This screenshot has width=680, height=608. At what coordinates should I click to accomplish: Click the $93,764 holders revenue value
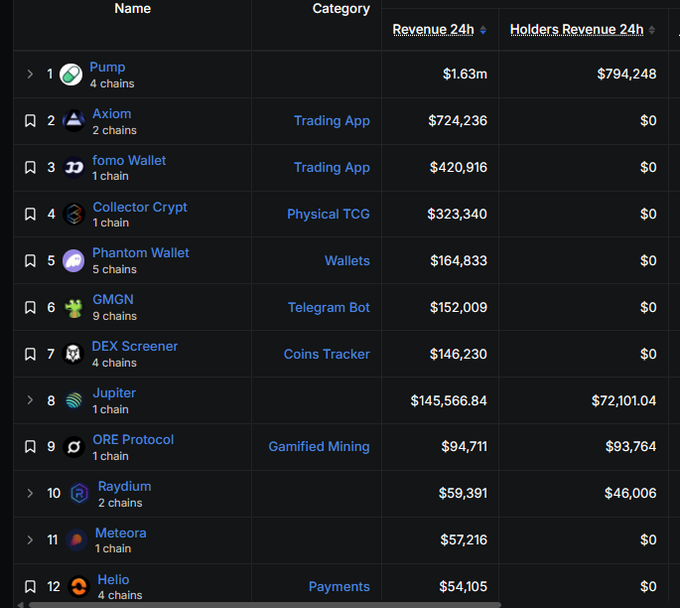[631, 447]
